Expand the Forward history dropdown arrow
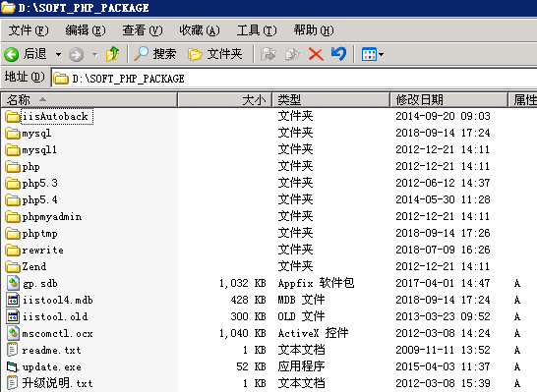 pos(94,54)
